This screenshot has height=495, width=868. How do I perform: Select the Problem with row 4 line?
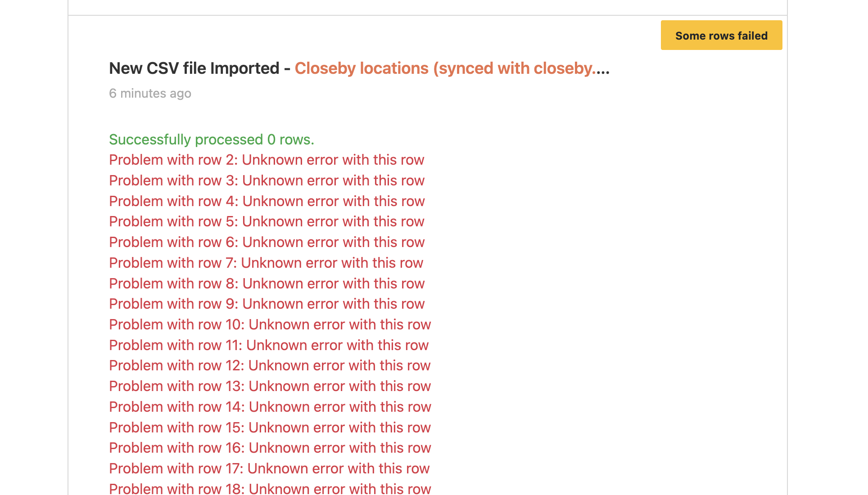pyautogui.click(x=267, y=201)
